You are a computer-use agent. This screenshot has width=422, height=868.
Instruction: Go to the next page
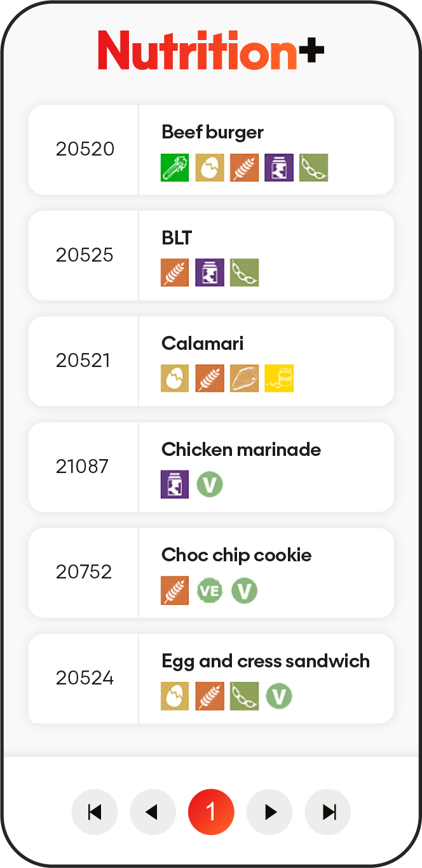pyautogui.click(x=269, y=811)
